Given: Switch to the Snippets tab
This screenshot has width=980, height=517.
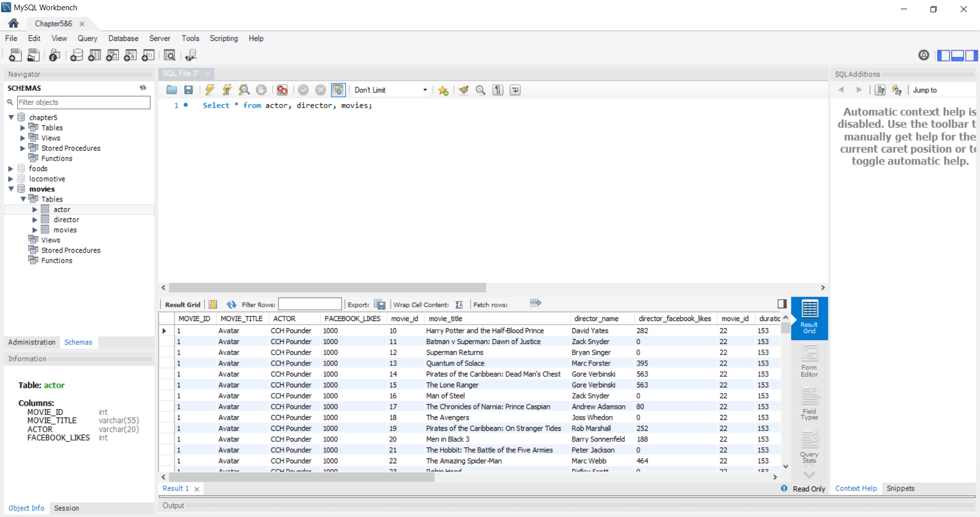Looking at the screenshot, I should pos(900,488).
